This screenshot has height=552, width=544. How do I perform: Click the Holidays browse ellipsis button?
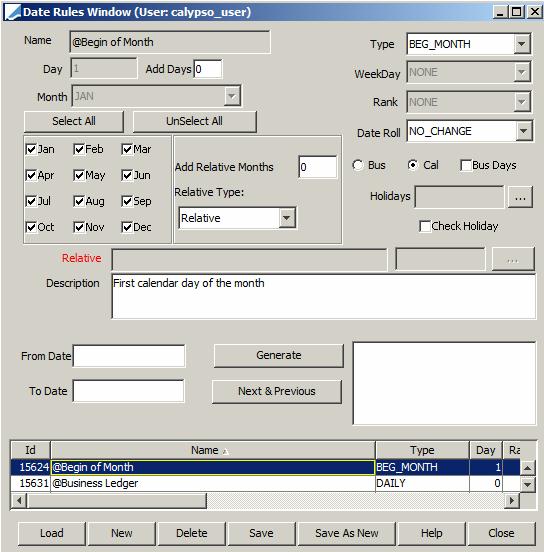[520, 197]
